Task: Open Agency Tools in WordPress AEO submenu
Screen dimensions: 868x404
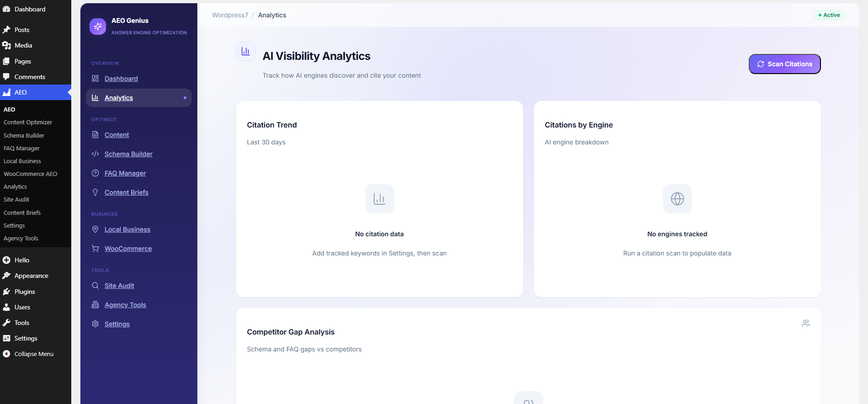Action: click(x=21, y=239)
